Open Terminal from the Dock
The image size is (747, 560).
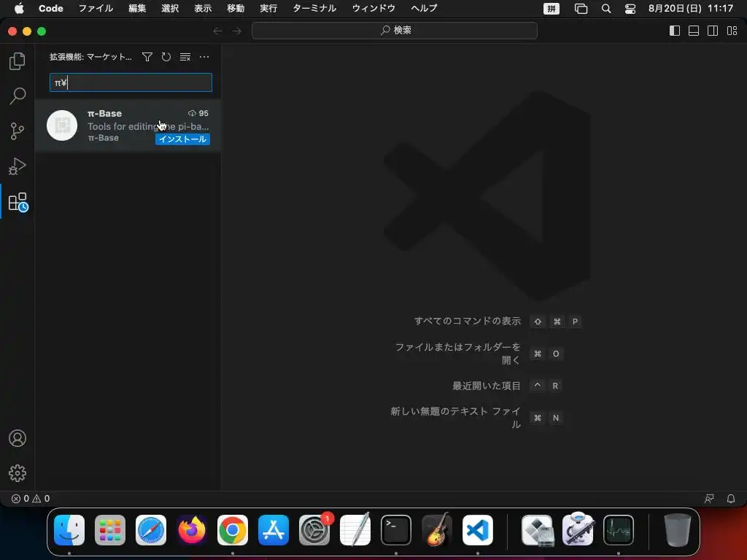396,530
